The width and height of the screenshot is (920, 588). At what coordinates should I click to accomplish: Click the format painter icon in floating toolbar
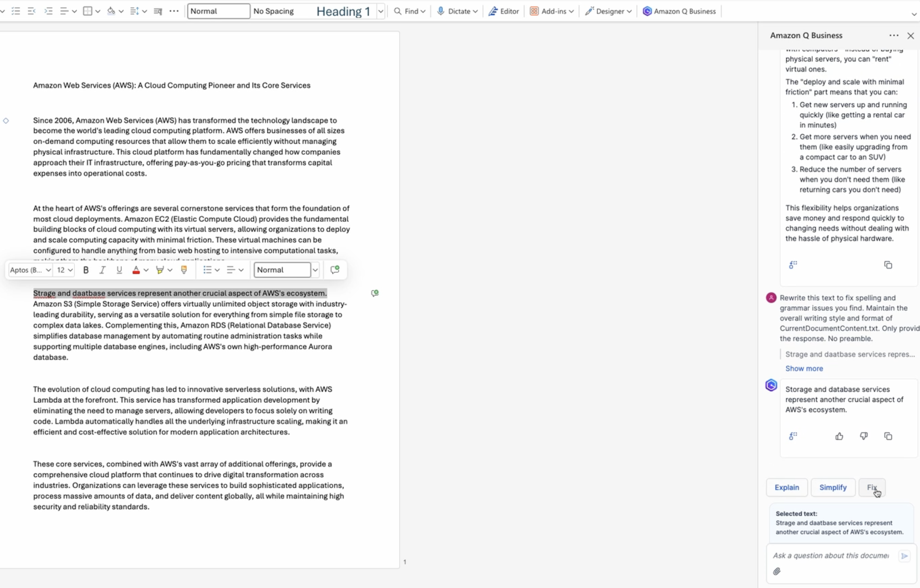click(x=184, y=270)
